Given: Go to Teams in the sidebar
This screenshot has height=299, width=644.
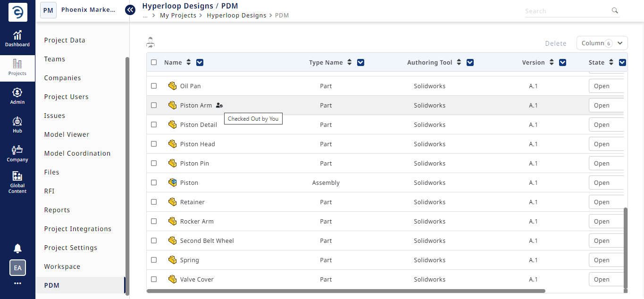Looking at the screenshot, I should pyautogui.click(x=55, y=59).
